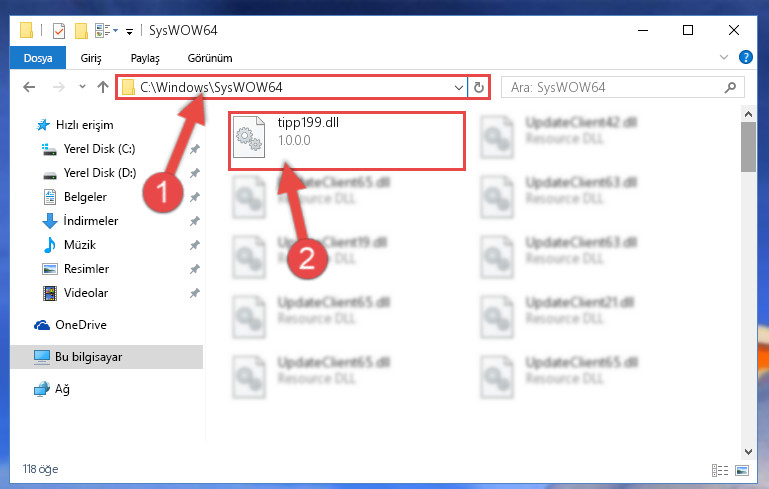
Task: Go back with the left arrow button
Action: 29,87
